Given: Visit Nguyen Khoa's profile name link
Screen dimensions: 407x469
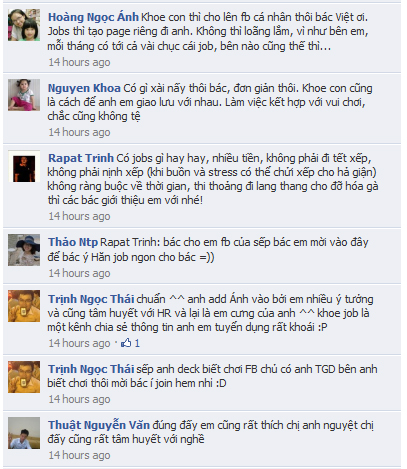Looking at the screenshot, I should point(84,88).
